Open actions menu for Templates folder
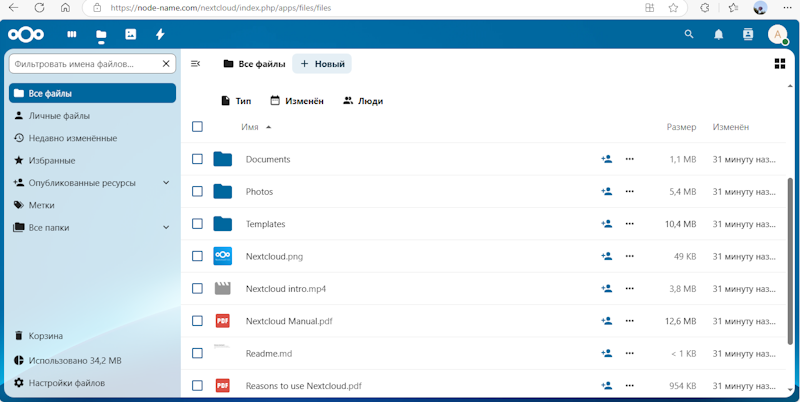The image size is (800, 402). pyautogui.click(x=630, y=223)
